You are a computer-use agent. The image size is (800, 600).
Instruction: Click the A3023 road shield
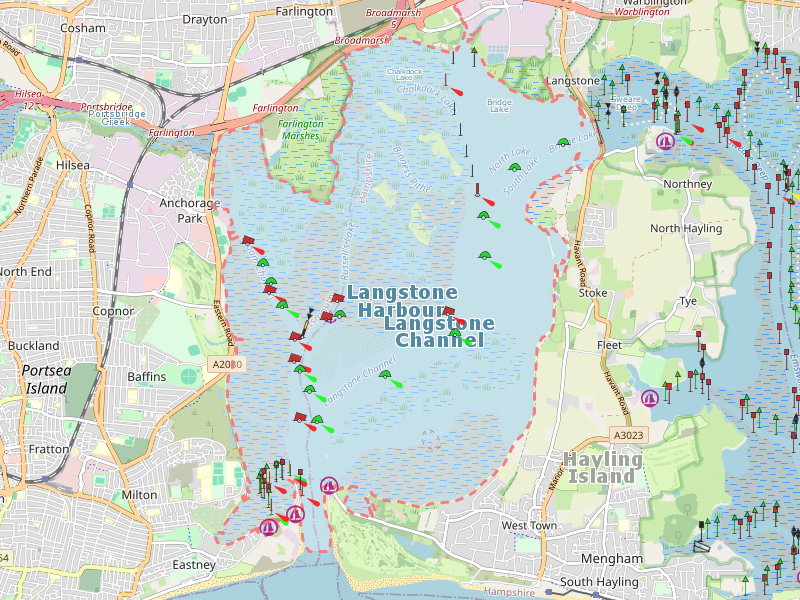coord(628,435)
